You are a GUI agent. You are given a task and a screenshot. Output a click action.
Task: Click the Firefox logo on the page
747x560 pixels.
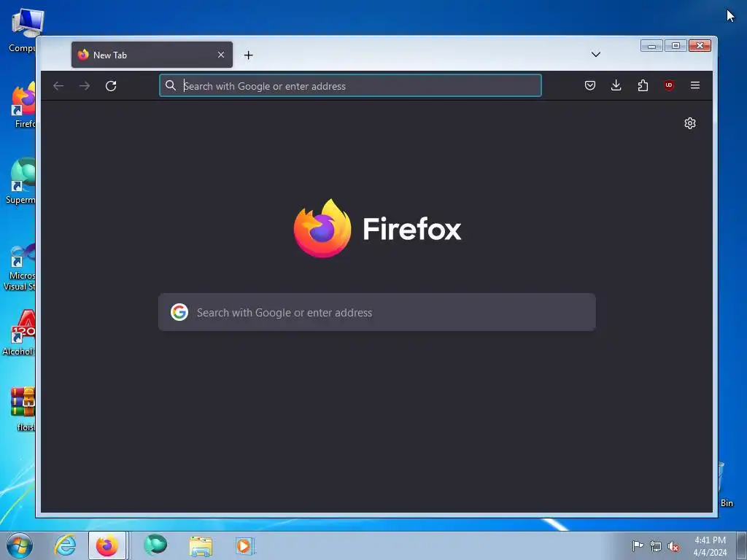[322, 228]
